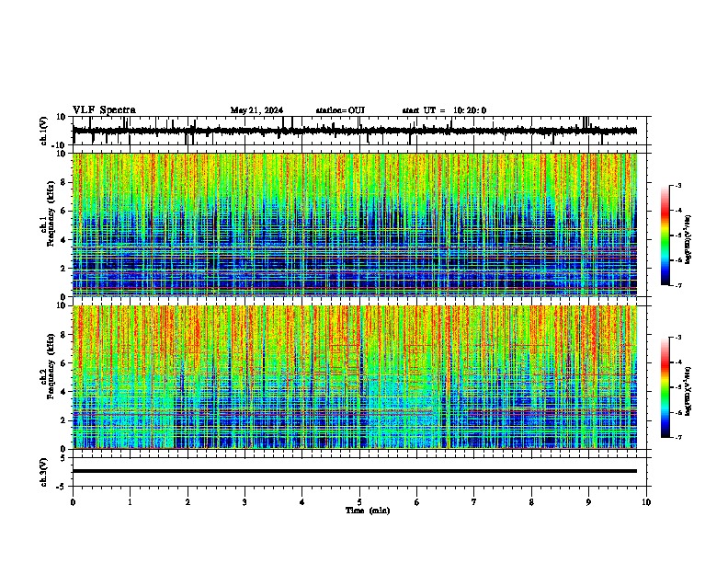This screenshot has width=728, height=563.
Task: Click the ch.2 color bar log(PSD) label
Action: (x=688, y=391)
